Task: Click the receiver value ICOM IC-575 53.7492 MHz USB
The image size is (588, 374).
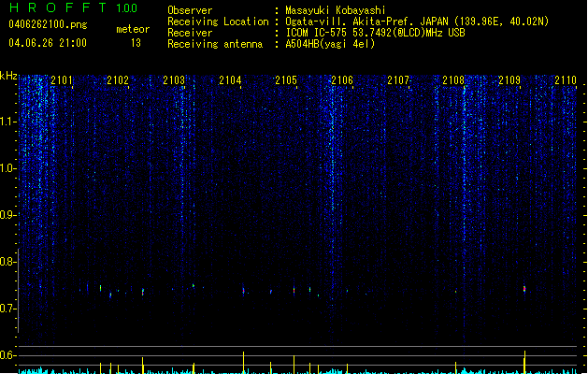Action: tap(375, 33)
